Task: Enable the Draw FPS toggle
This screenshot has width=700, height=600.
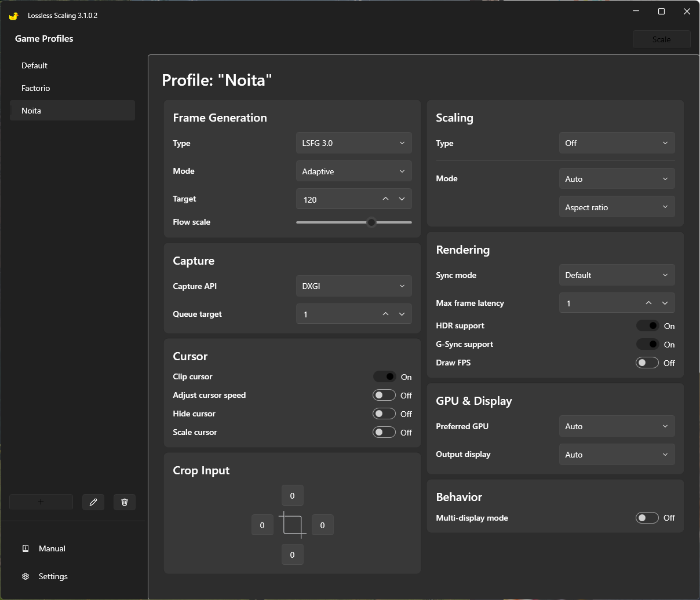Action: pyautogui.click(x=647, y=363)
